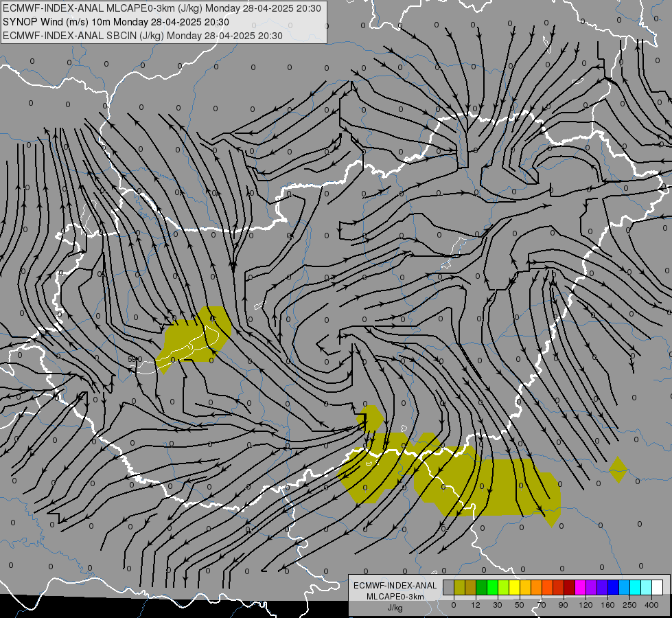Click the MLCAPE0-3km legend label
This screenshot has width=672, height=618.
click(395, 597)
